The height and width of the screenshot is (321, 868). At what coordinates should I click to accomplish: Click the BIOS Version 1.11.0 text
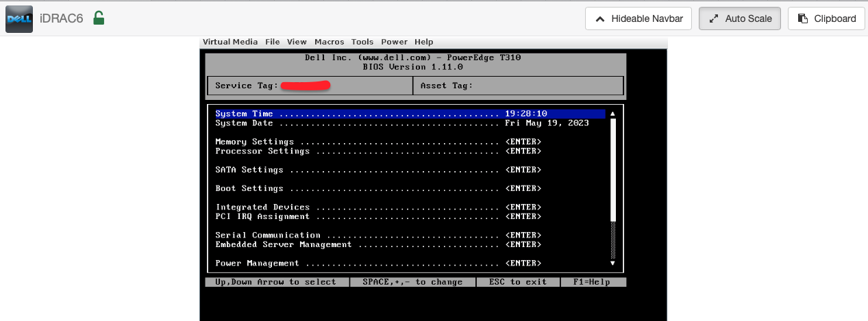coord(412,67)
